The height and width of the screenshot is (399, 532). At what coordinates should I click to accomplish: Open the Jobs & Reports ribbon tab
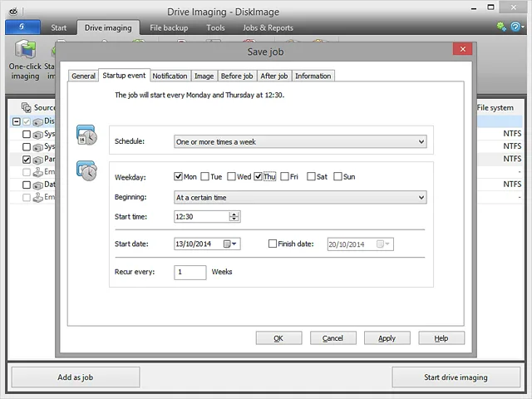click(x=268, y=27)
